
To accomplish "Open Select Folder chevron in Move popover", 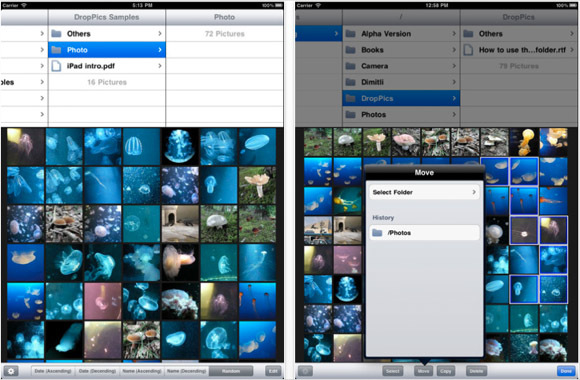I will click(474, 192).
